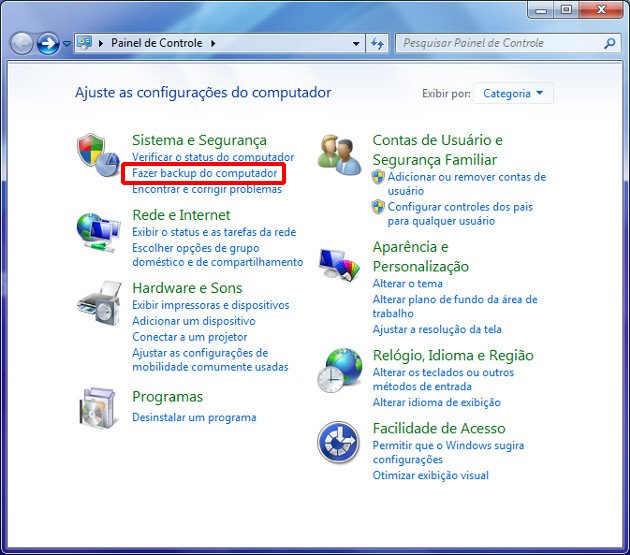
Task: Open the Hardware e Sons printer icon
Action: click(x=99, y=303)
